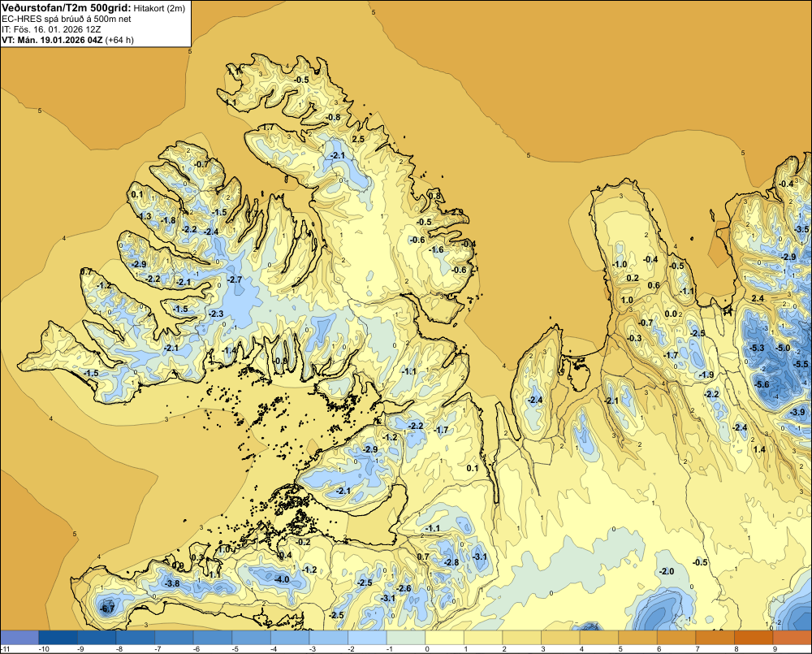Screen dimensions: 812x654
Task: Click the -1.6 temperature value
Action: (x=437, y=249)
